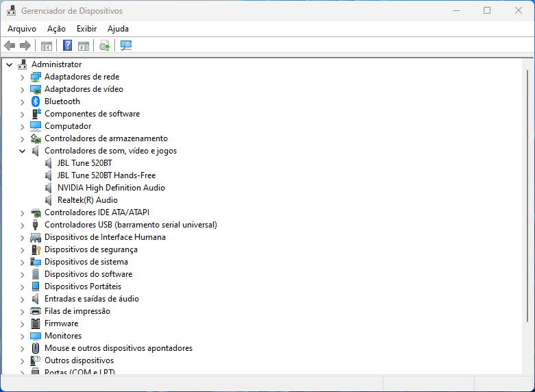Click the Computador monitor icon
The image size is (535, 392).
pyautogui.click(x=36, y=126)
